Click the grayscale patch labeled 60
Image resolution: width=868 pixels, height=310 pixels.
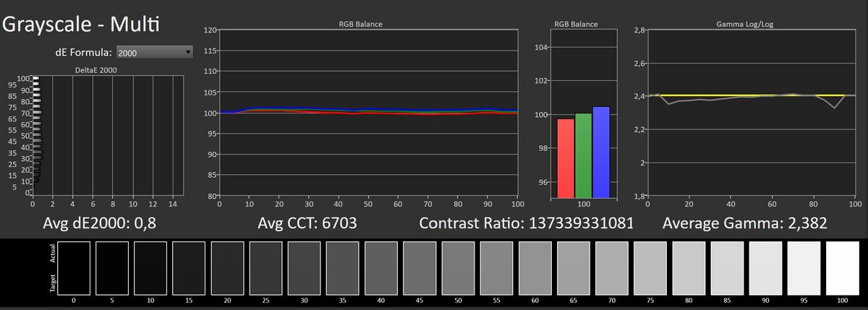tap(535, 267)
